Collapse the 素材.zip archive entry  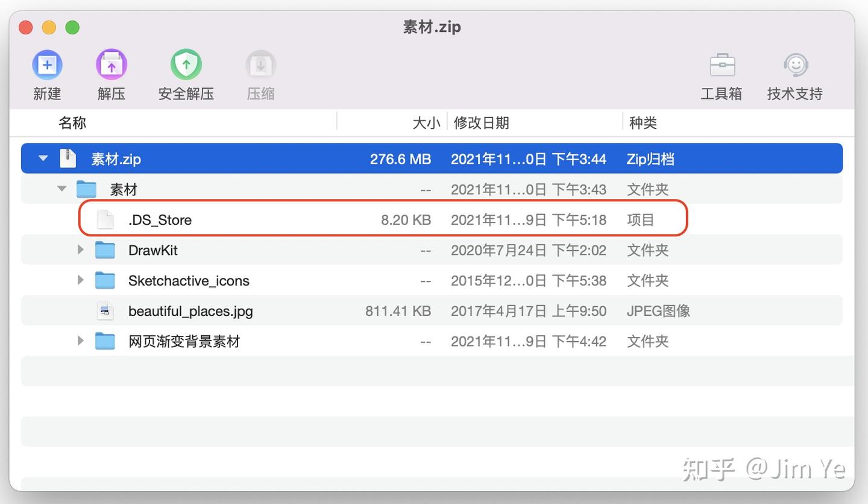pos(42,158)
